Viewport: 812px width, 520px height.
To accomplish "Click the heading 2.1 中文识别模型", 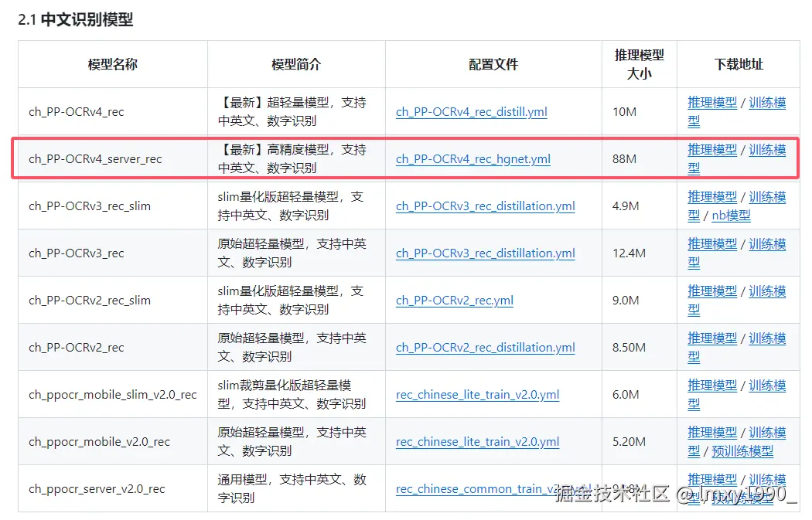I will [76, 19].
